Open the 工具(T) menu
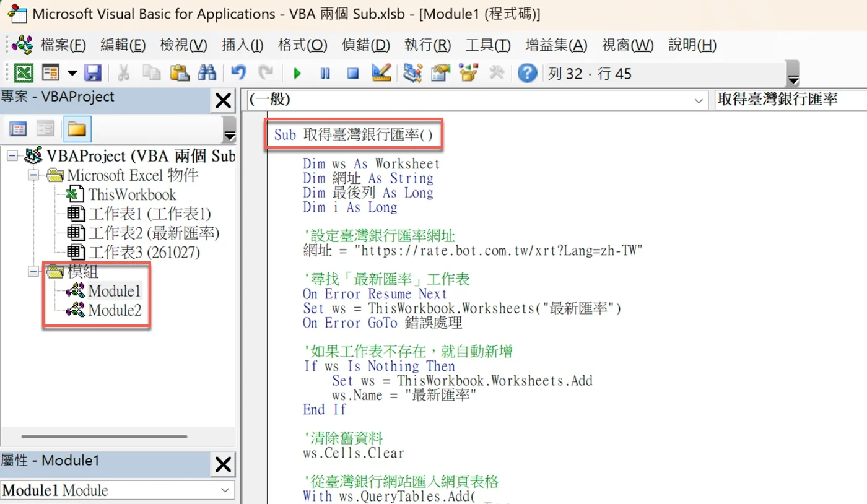Screen dimensions: 867x504 click(x=488, y=45)
